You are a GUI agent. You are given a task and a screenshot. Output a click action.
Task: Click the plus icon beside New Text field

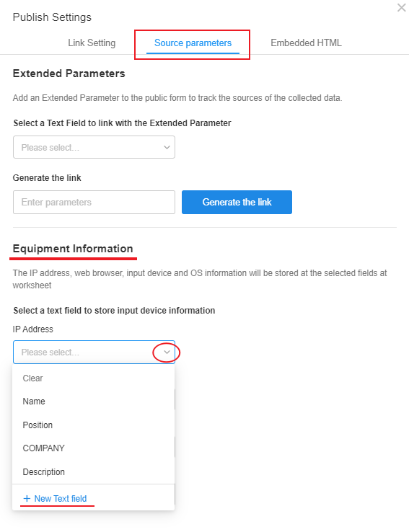pos(27,498)
